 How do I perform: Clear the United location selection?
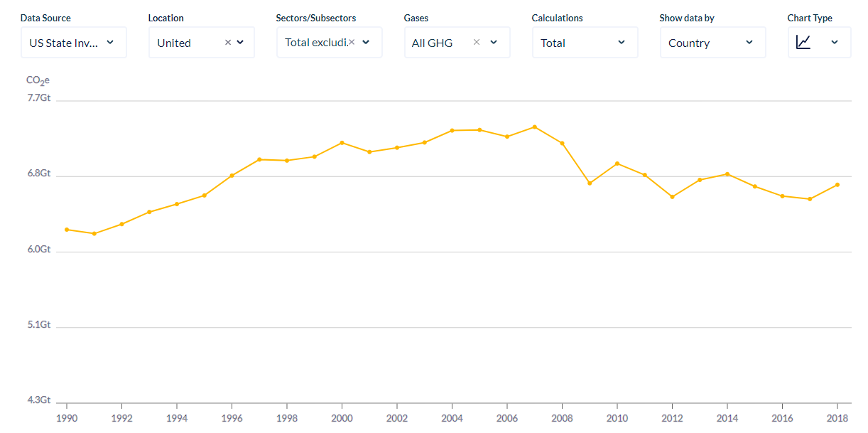coord(228,43)
